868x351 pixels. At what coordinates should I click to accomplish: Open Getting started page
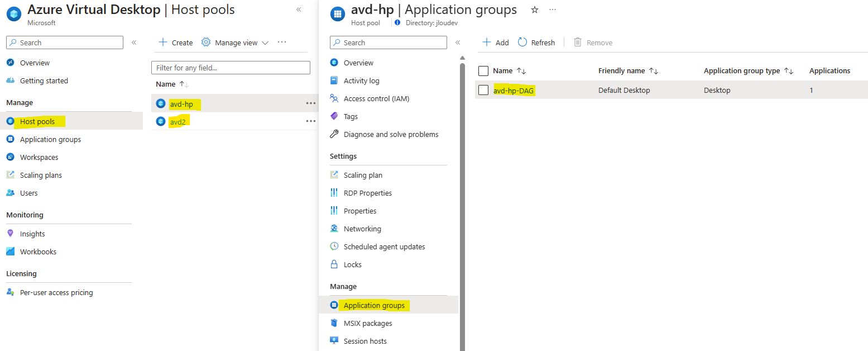(44, 80)
